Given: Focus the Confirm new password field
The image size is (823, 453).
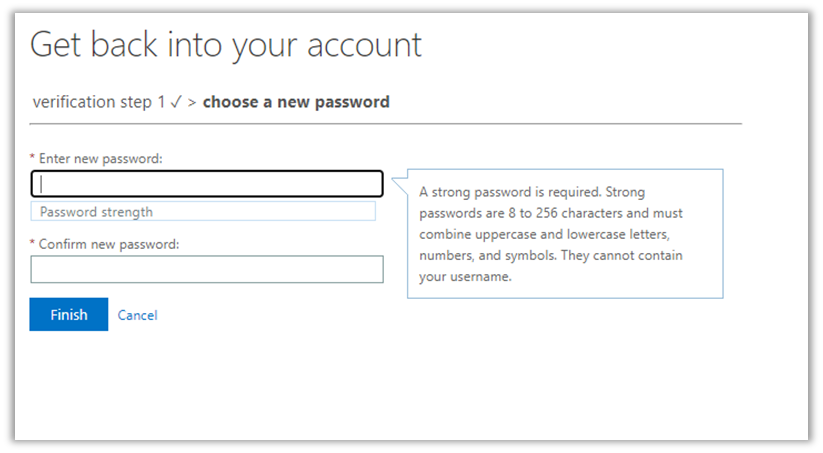Looking at the screenshot, I should tap(207, 270).
